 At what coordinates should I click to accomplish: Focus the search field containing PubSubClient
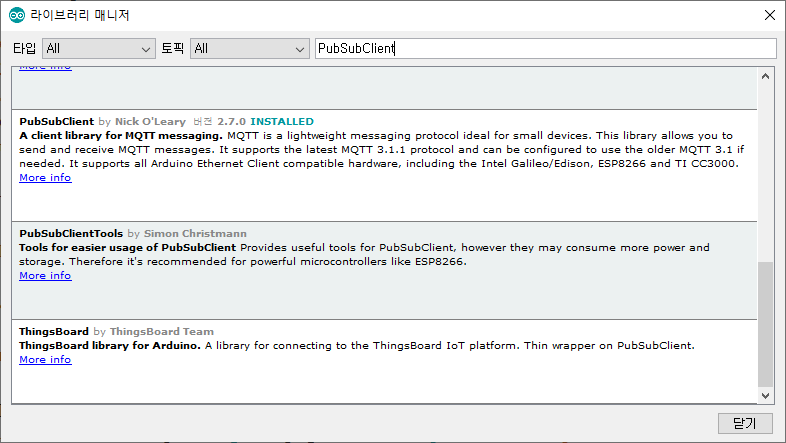pos(545,49)
